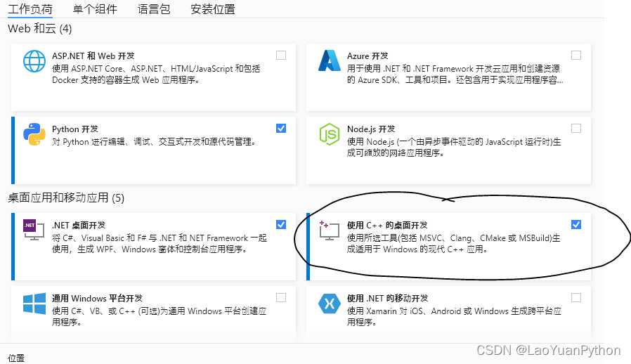Click the Node.js hexagon logo icon
Image resolution: width=631 pixels, height=364 pixels.
click(x=329, y=134)
